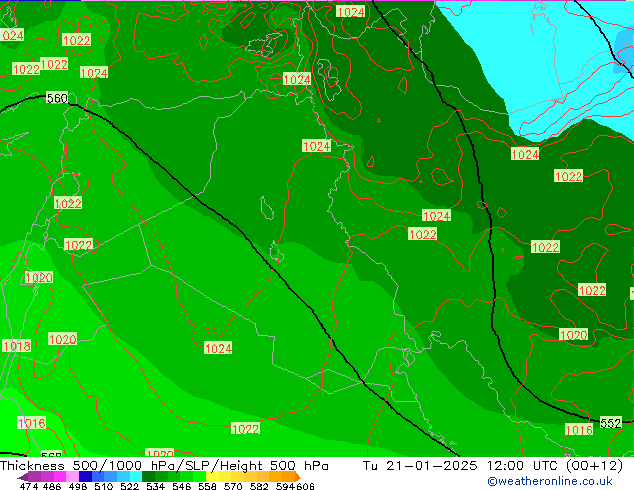
Task: Click the legend value 570
Action: click(x=233, y=486)
